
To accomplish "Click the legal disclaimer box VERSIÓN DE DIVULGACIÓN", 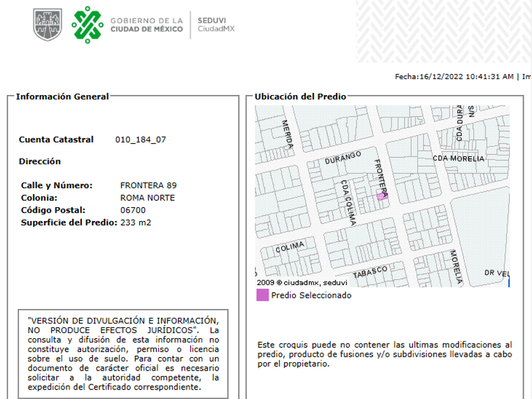I will pyautogui.click(x=123, y=353).
